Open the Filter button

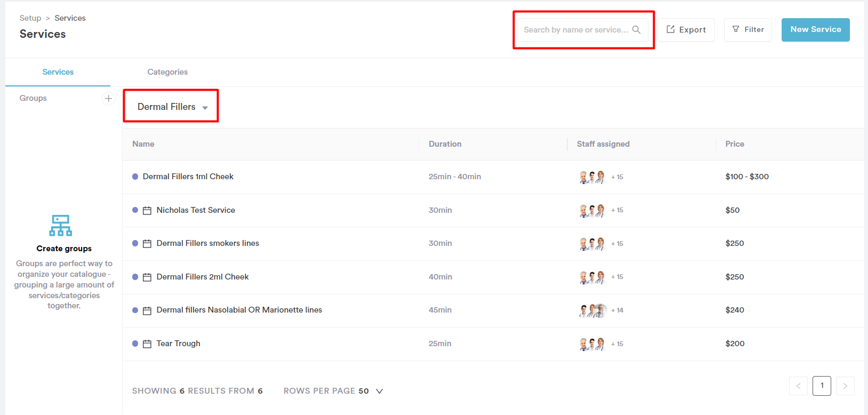click(x=748, y=30)
